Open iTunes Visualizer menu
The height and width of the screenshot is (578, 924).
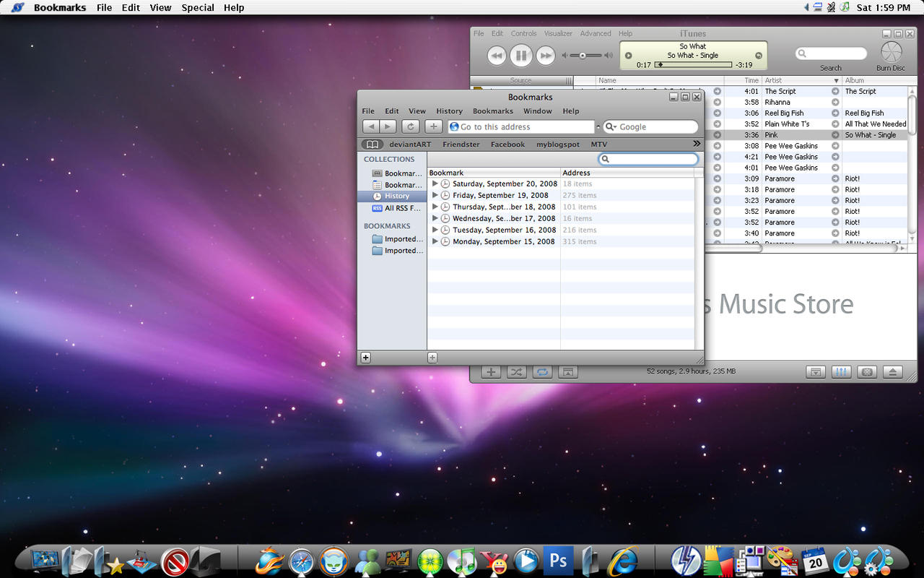(x=558, y=33)
